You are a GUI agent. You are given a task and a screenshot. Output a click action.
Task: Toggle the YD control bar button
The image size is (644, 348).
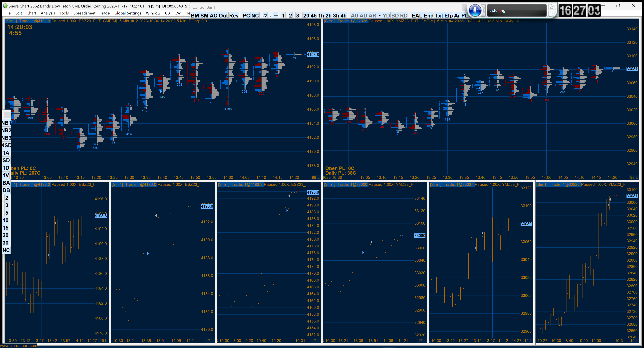click(x=386, y=15)
